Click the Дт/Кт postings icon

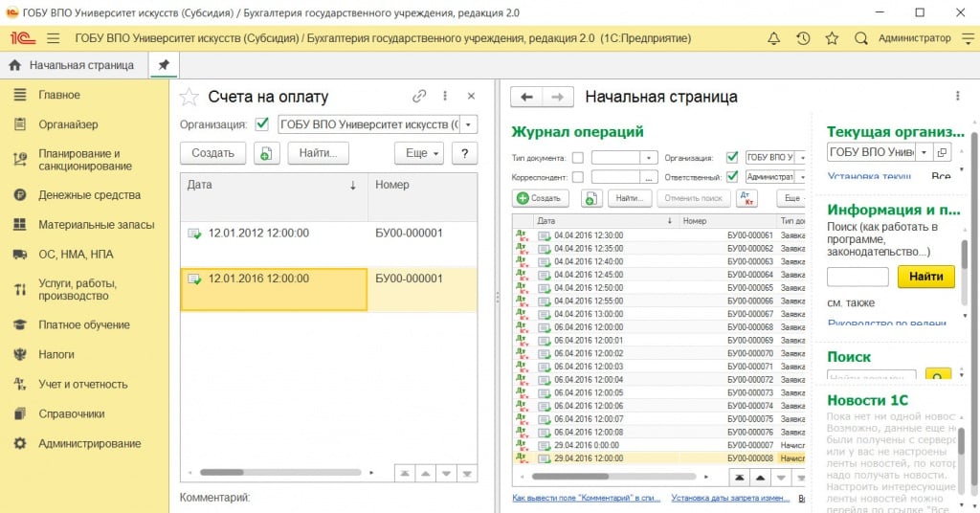746,198
